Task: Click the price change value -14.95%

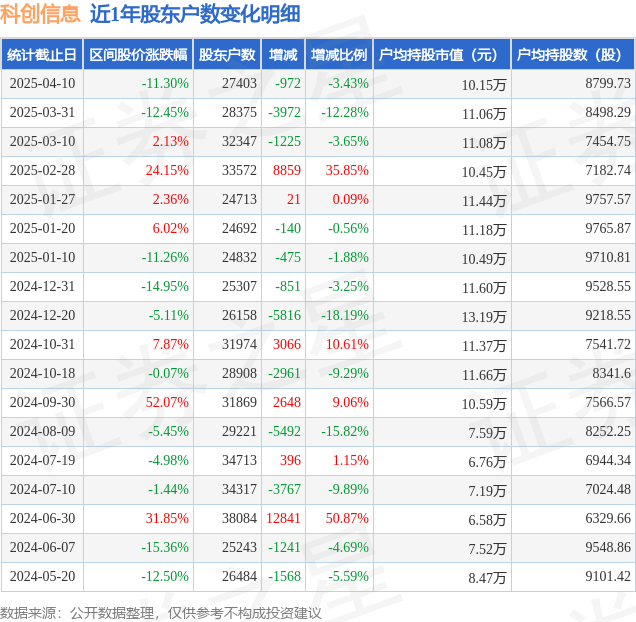Action: coord(165,286)
